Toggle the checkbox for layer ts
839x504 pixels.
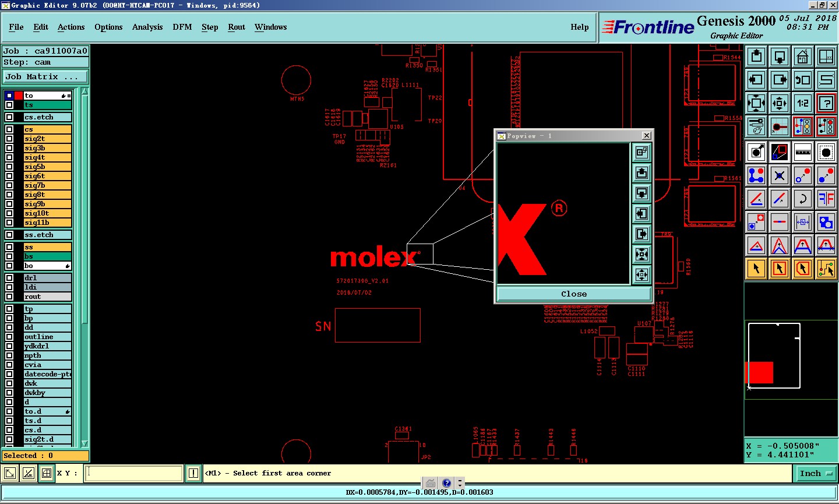pyautogui.click(x=9, y=105)
